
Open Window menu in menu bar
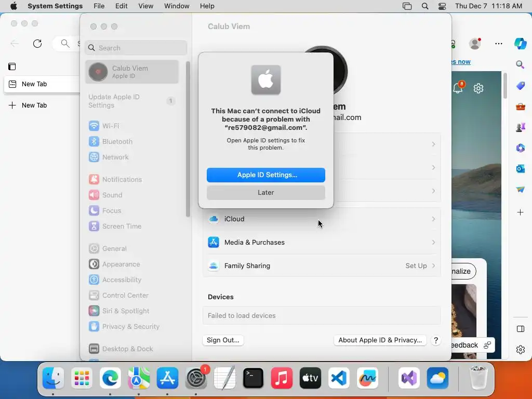177,6
